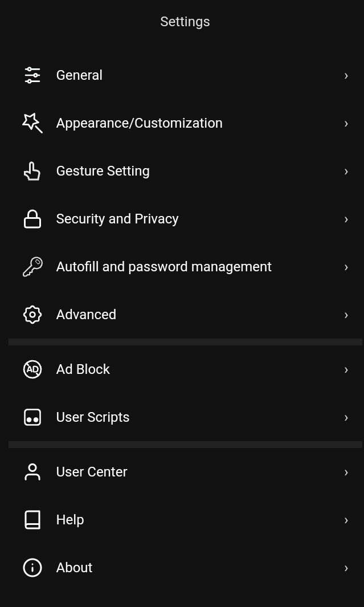This screenshot has height=607, width=364.
Task: Expand the About row chevron
Action: [346, 568]
